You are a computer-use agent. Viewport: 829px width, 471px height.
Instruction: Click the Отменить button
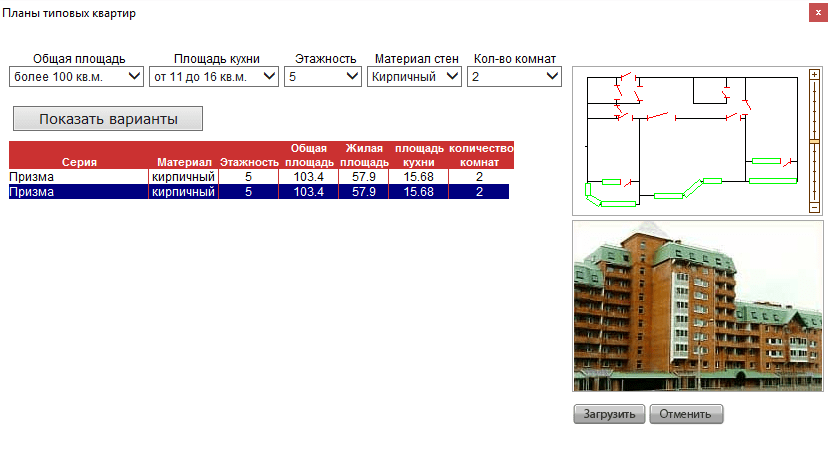point(686,414)
